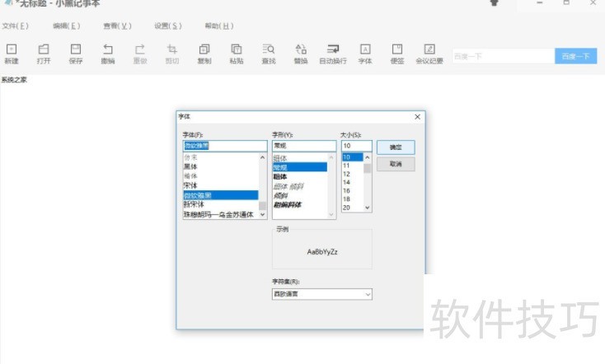Image resolution: width=605 pixels, height=364 pixels.
Task: Click font style list scroll up arrow
Action: tap(331, 157)
